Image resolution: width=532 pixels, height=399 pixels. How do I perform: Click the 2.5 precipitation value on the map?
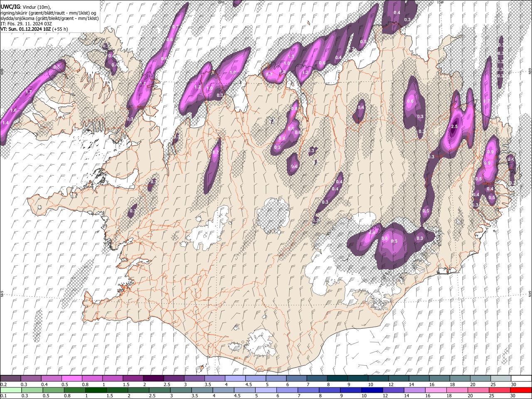pyautogui.click(x=454, y=126)
